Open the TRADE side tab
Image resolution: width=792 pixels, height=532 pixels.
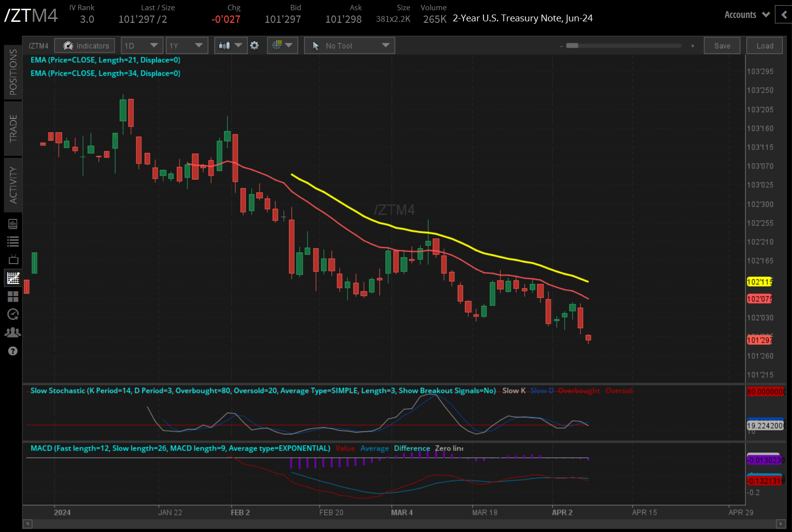click(x=13, y=129)
